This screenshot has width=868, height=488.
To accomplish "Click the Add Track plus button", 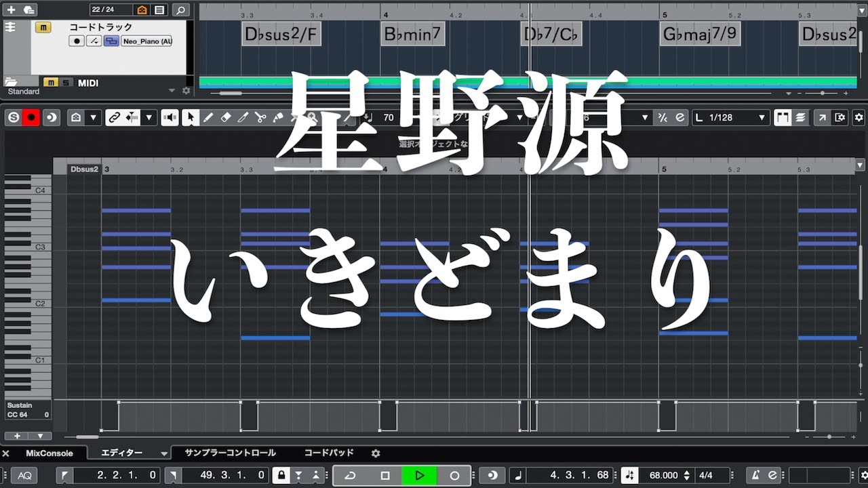I will [x=11, y=9].
